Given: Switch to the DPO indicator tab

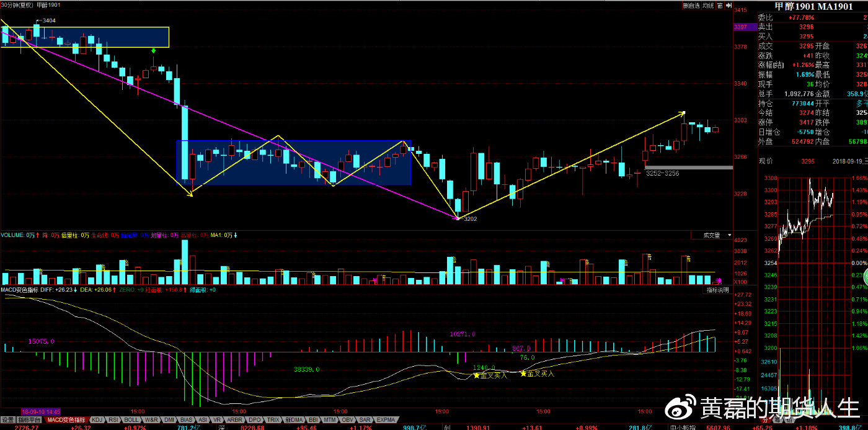Looking at the screenshot, I should point(255,420).
